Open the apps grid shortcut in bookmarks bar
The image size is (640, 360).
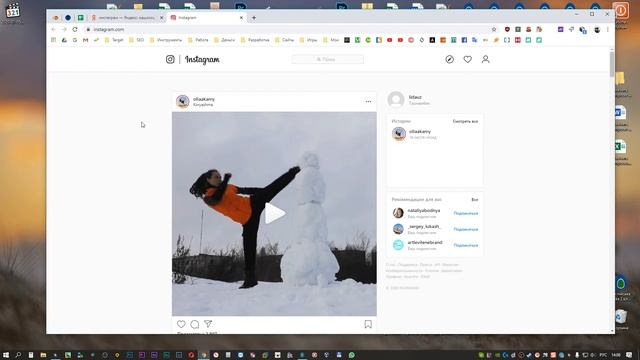(53, 40)
